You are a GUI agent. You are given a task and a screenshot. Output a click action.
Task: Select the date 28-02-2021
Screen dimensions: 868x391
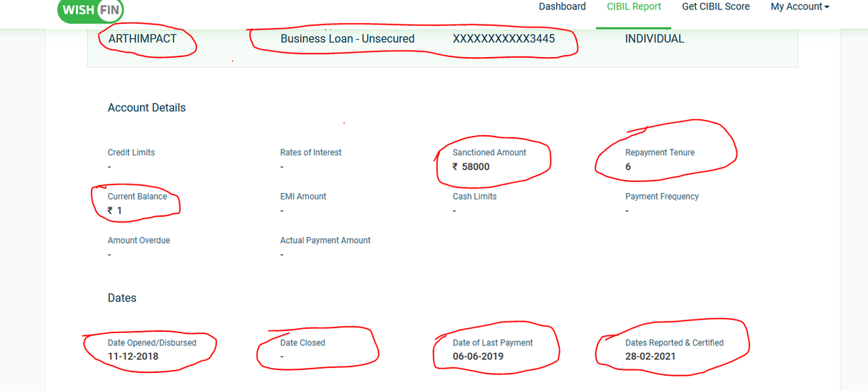click(651, 357)
